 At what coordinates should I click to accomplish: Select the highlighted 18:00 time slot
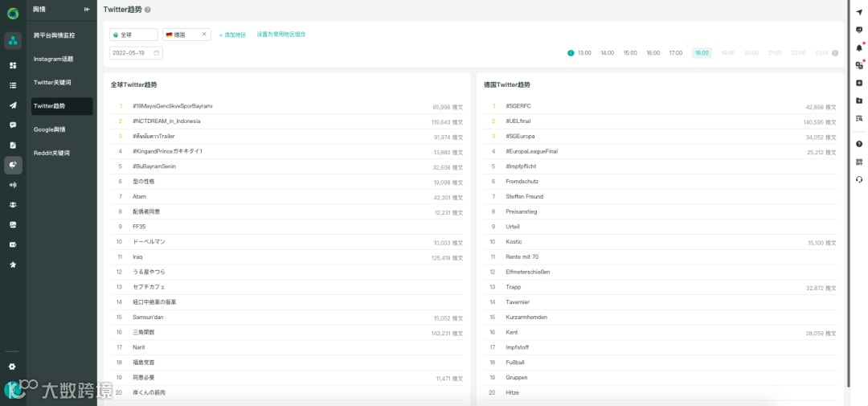[702, 53]
